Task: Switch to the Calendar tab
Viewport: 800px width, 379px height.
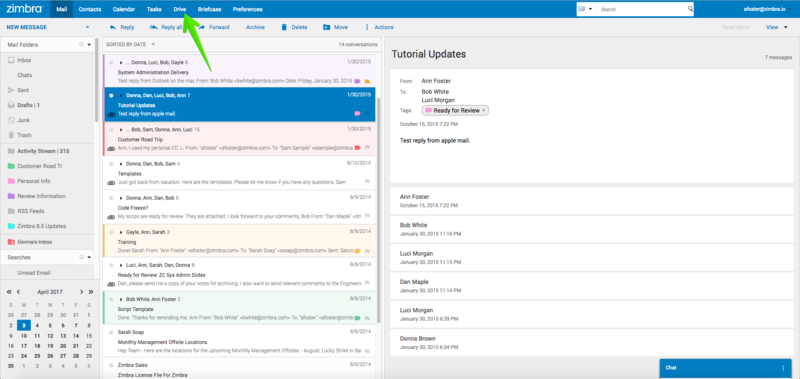Action: pyautogui.click(x=124, y=9)
